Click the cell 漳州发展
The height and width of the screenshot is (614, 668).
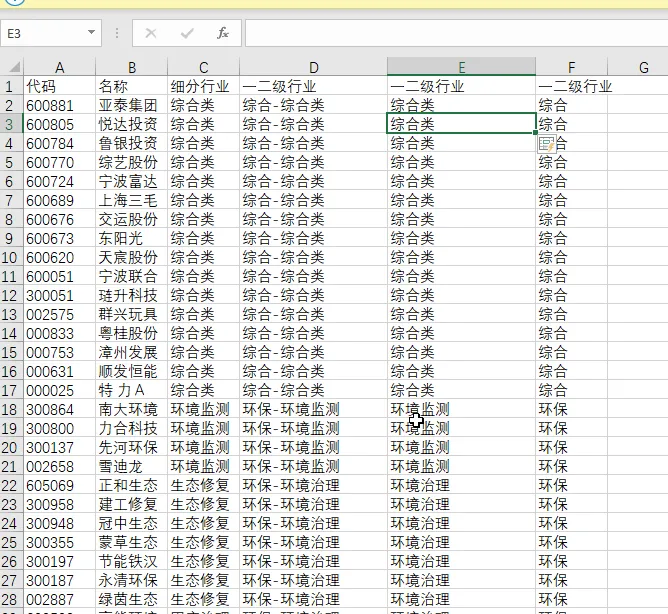[132, 352]
